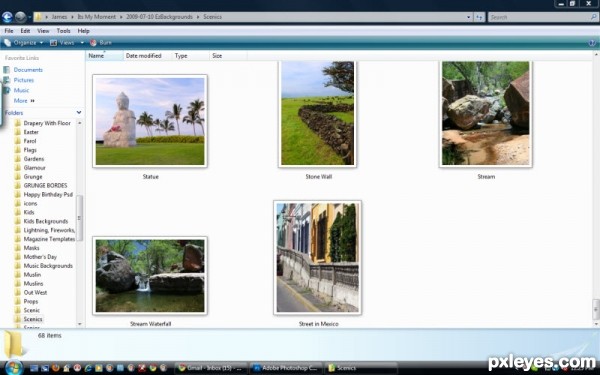Click the folder tree scrollbar handle
The width and height of the screenshot is (600, 375).
click(80, 218)
